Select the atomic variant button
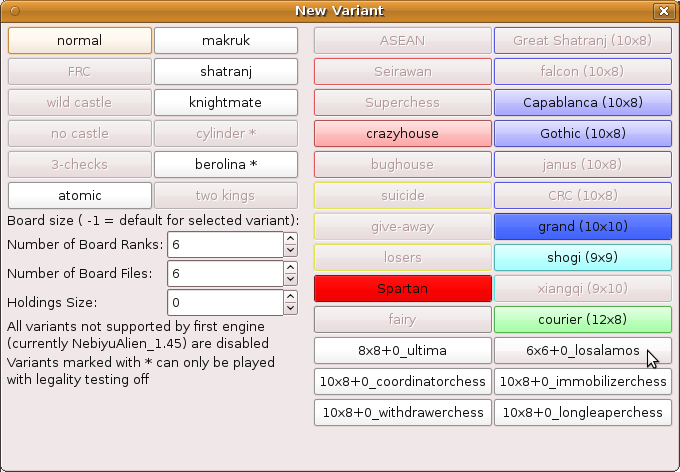This screenshot has width=680, height=472. point(80,196)
